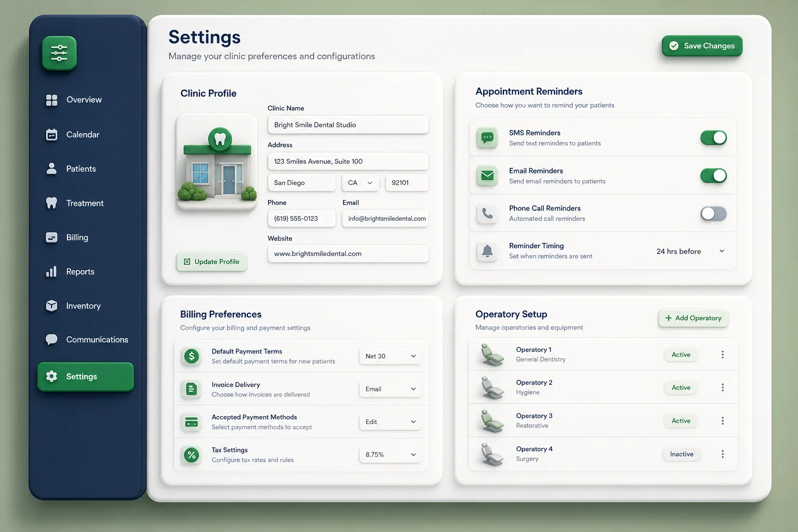Toggle Operatory 2 Active status badge
Screen dimensions: 798x532
point(681,388)
